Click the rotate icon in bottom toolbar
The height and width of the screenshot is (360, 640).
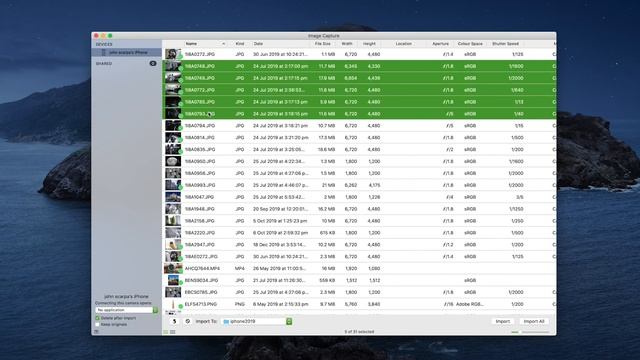tap(174, 321)
